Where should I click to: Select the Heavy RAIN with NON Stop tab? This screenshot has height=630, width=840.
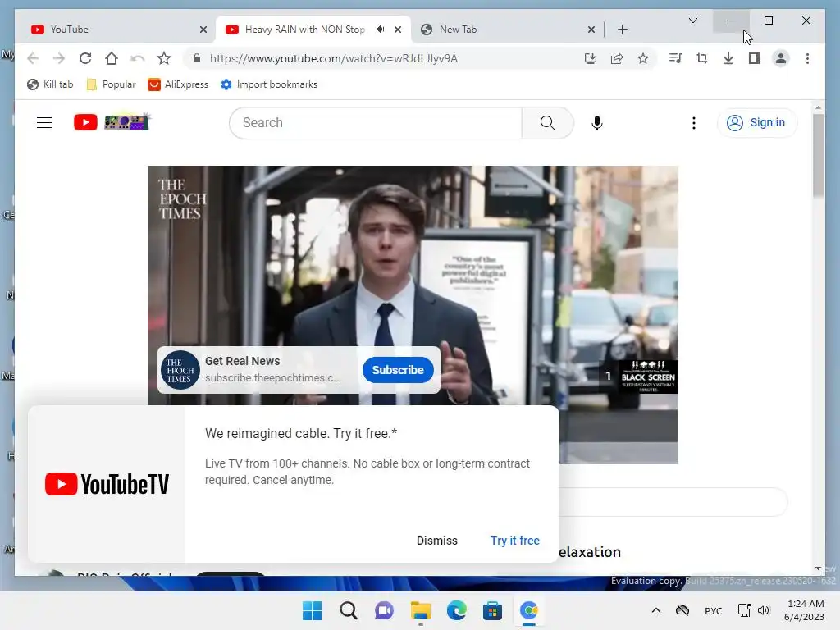click(313, 30)
